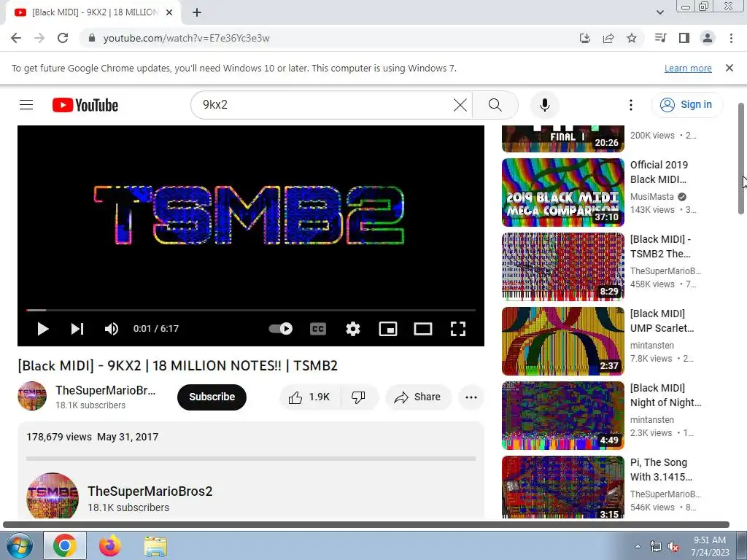This screenshot has width=747, height=560.
Task: Open Chrome profile avatar
Action: coord(708,38)
